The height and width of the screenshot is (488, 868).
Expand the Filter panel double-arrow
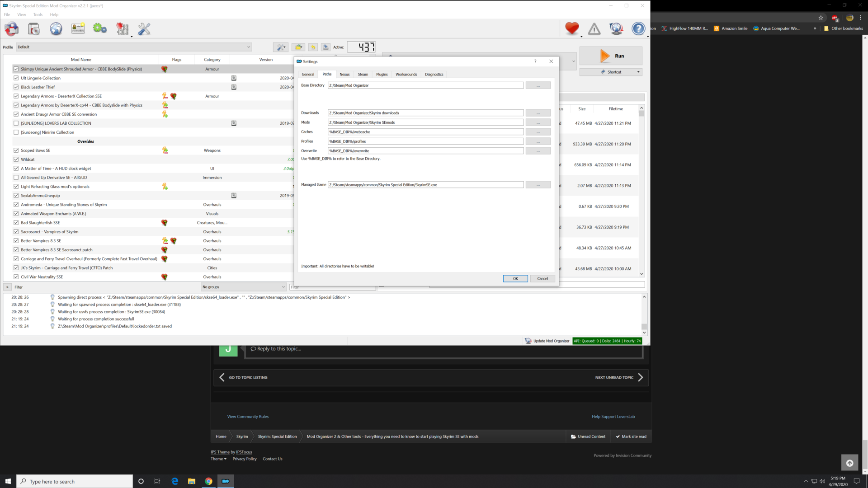[x=7, y=287]
